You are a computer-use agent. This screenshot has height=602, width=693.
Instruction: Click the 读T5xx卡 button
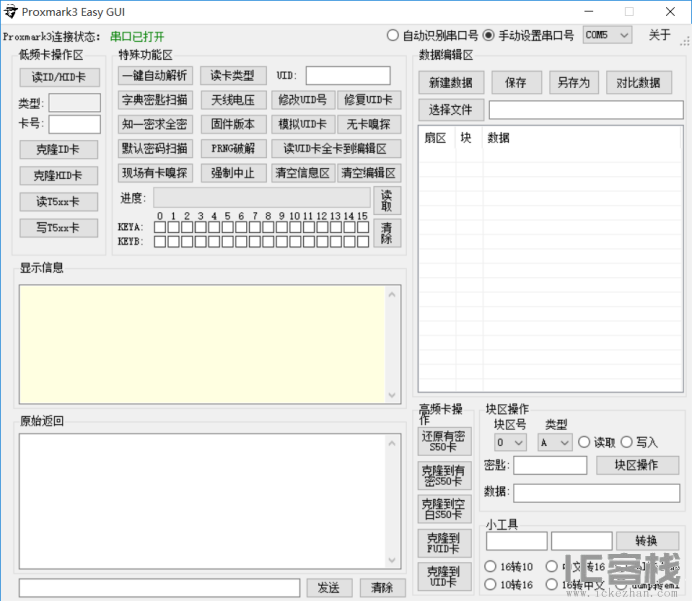pos(58,202)
